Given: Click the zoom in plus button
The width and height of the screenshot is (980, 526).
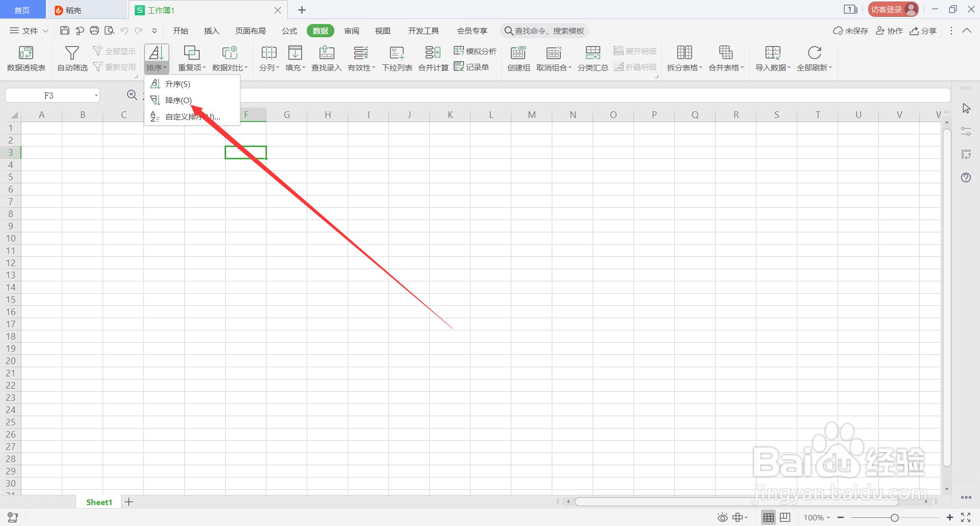Looking at the screenshot, I should click(950, 517).
